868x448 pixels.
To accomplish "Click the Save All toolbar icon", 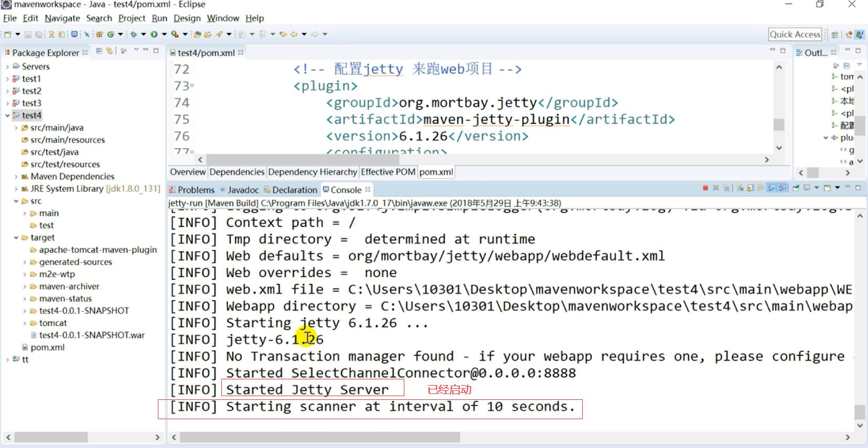I will (x=38, y=35).
